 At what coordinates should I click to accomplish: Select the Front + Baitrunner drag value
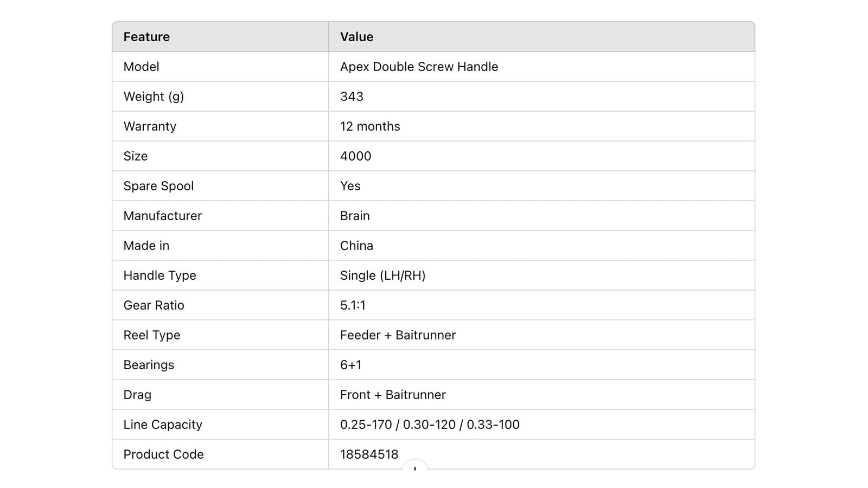393,395
